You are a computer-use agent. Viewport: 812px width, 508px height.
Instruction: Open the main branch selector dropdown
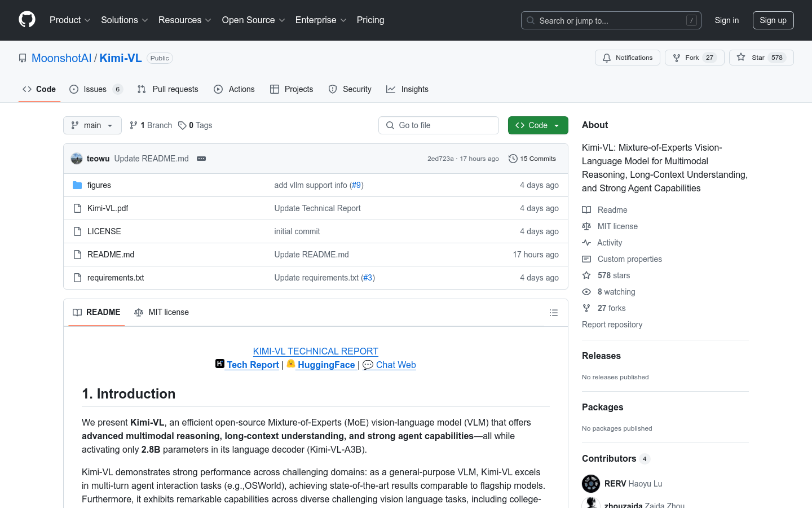[92, 125]
